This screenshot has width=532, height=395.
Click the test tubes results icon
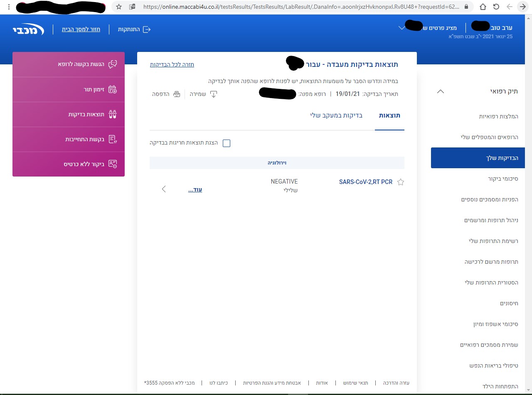[x=113, y=114]
